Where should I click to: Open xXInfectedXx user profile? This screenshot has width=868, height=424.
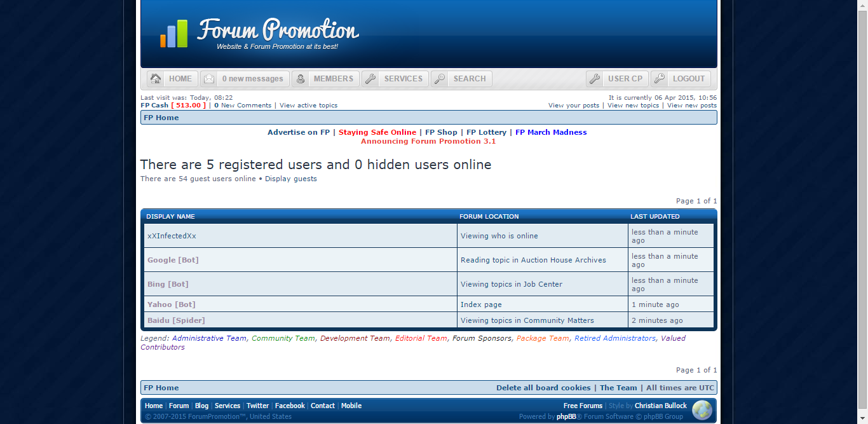click(172, 236)
